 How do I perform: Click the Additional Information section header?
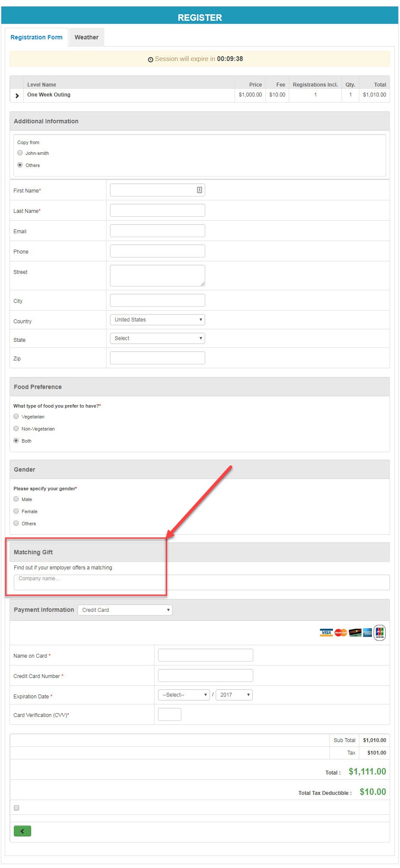click(x=200, y=121)
